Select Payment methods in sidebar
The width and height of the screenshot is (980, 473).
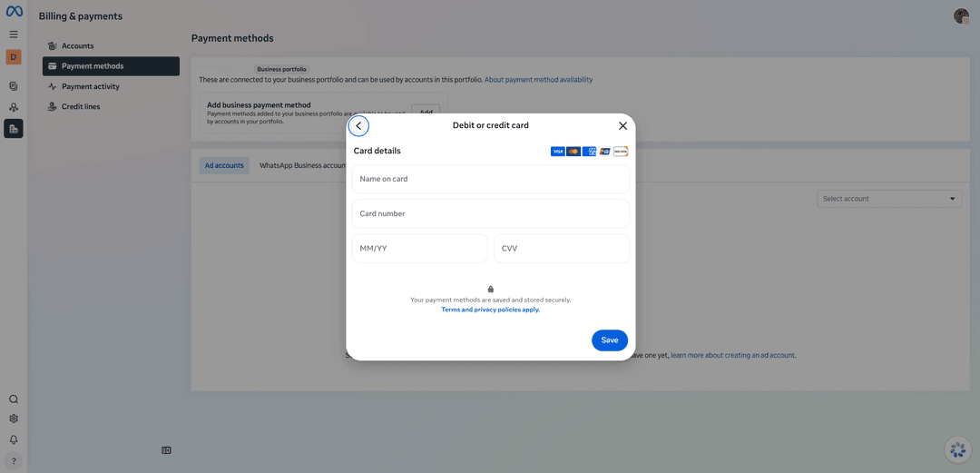pyautogui.click(x=111, y=66)
